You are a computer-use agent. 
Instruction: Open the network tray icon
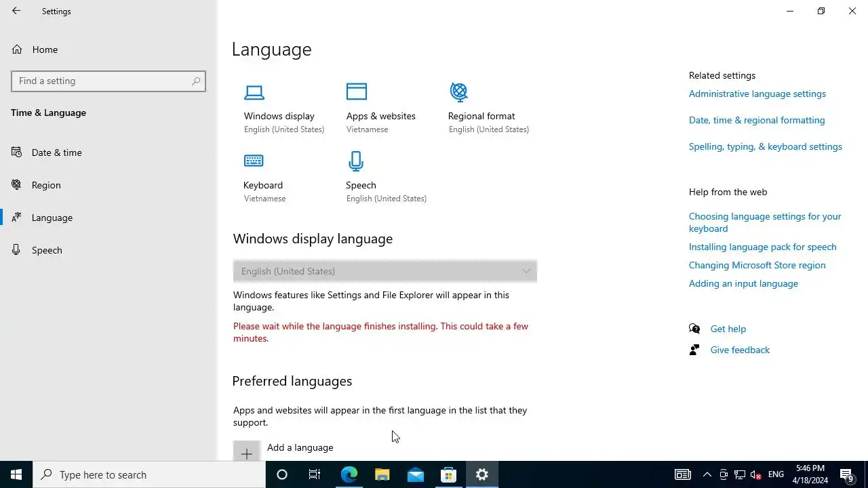[x=740, y=474]
